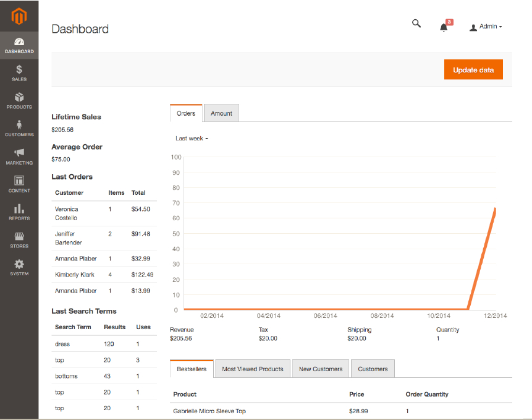Click the top search term with 3 uses
Screen dimensions: 532x420
pyautogui.click(x=59, y=360)
